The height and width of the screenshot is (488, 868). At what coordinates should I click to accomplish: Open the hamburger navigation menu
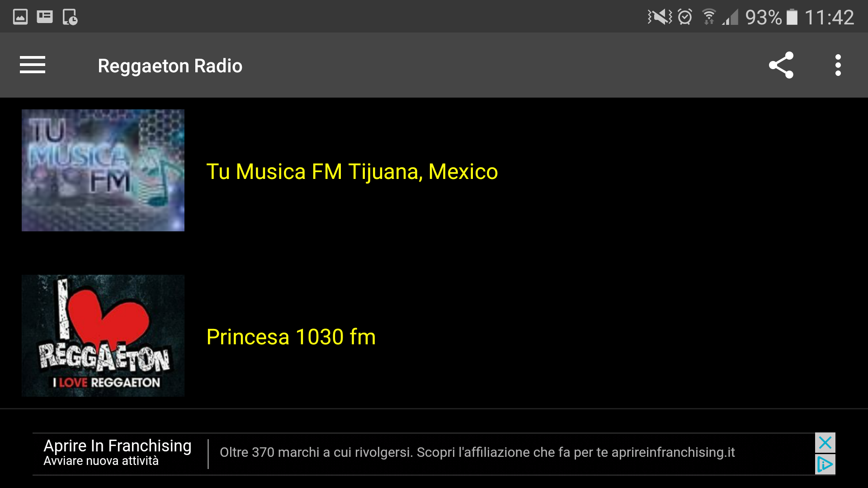pos(33,65)
